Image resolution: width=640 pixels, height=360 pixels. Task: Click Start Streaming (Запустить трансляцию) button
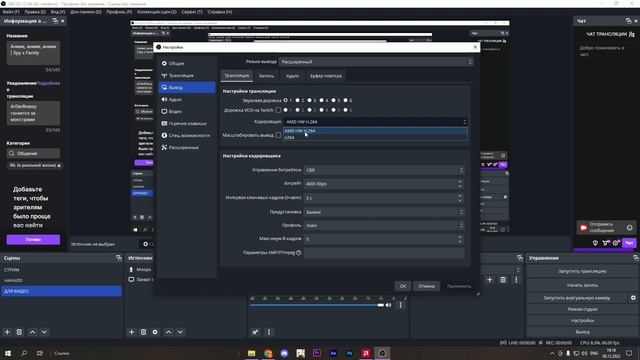[x=582, y=271]
